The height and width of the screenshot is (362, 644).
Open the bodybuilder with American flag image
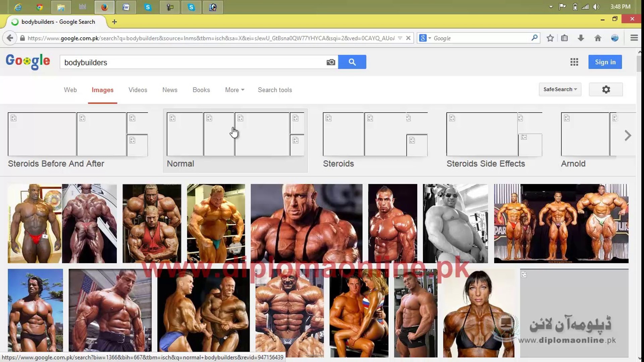[110, 310]
